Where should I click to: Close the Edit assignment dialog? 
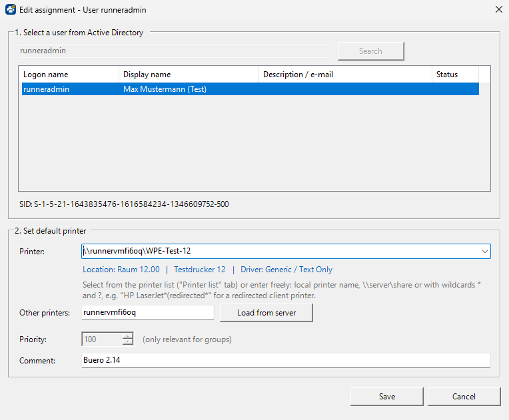(x=498, y=10)
